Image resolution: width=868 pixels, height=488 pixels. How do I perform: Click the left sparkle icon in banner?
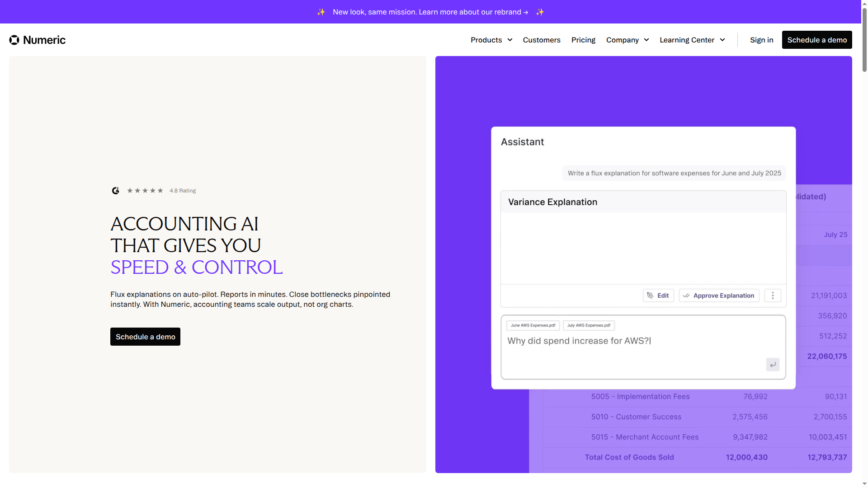click(321, 12)
